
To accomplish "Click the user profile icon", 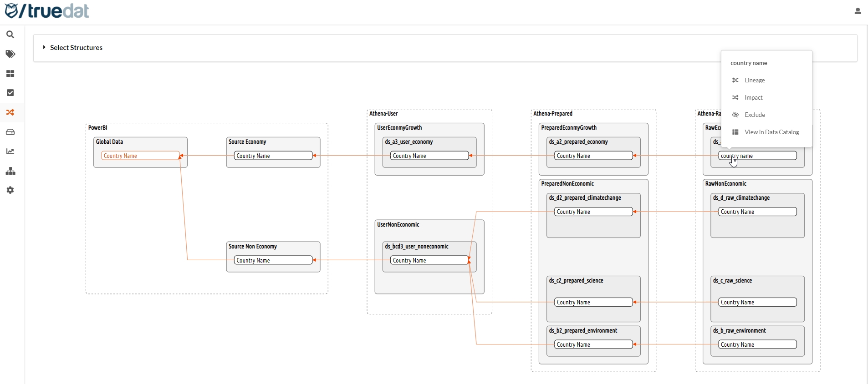I will (x=858, y=11).
